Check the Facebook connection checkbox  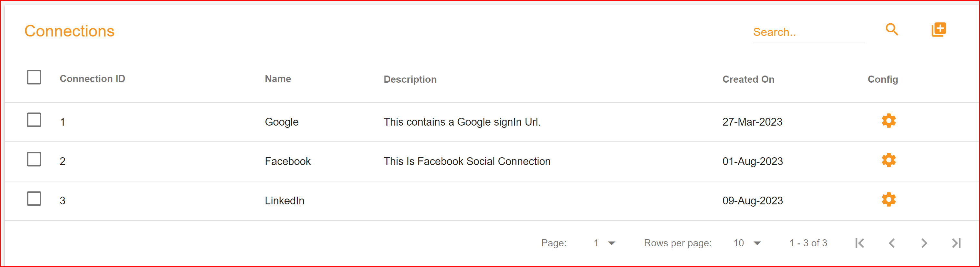point(34,159)
